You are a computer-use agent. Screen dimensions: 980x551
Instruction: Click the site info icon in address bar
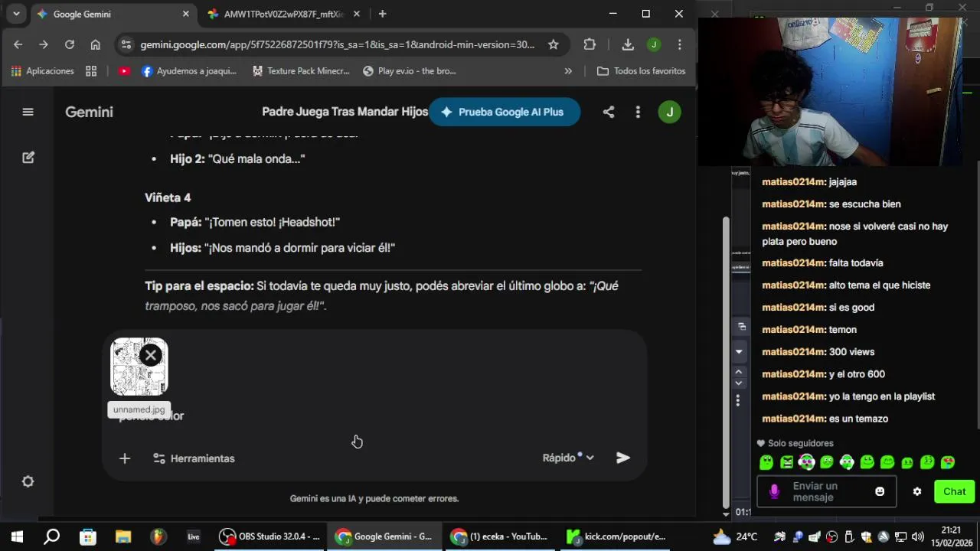[127, 44]
